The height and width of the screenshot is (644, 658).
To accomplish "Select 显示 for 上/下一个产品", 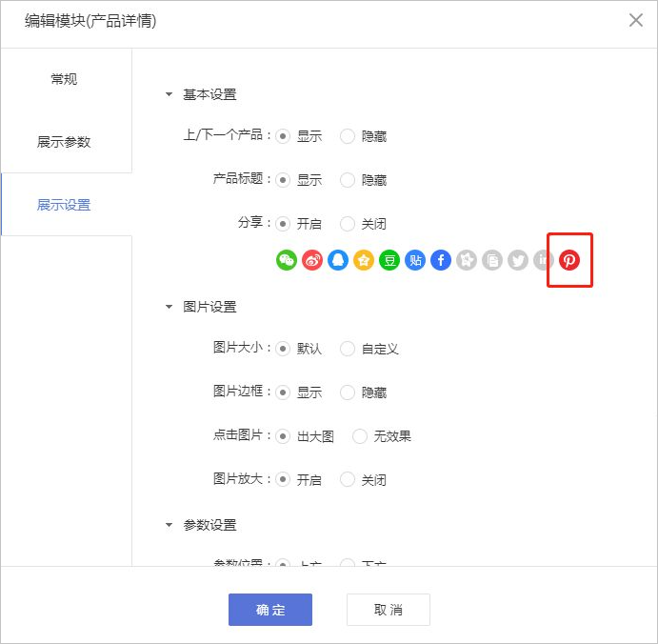I will tap(283, 136).
